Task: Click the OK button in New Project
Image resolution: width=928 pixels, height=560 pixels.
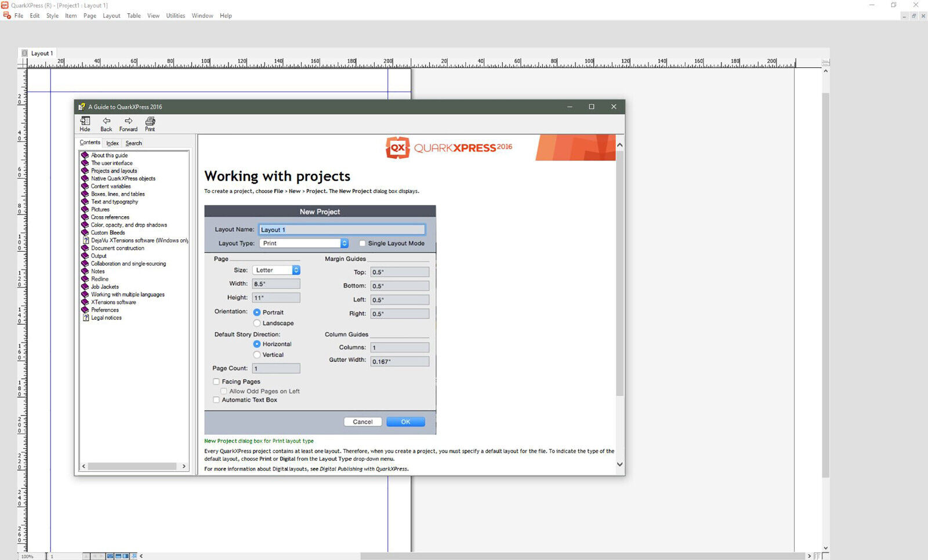Action: point(405,422)
